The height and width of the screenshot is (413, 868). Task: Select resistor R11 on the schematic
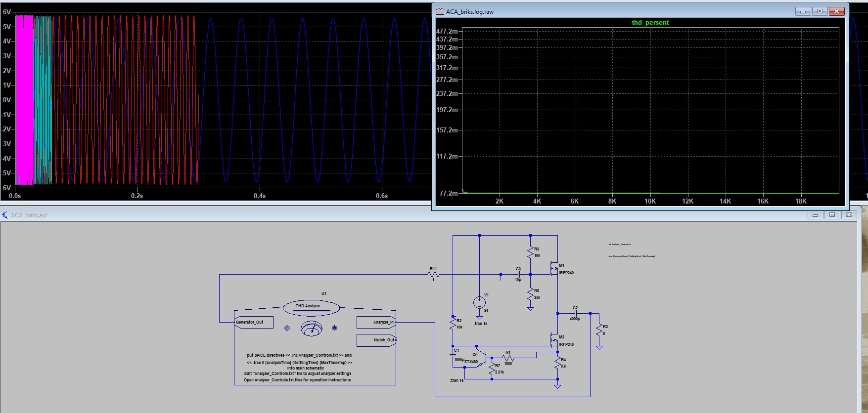[x=434, y=274]
